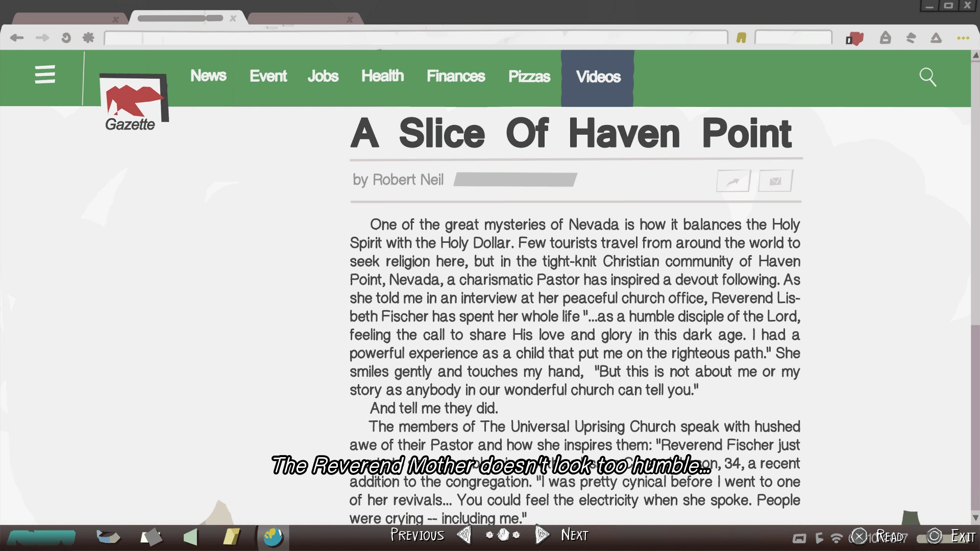Click the page scrollbar down arrow

pos(975,517)
